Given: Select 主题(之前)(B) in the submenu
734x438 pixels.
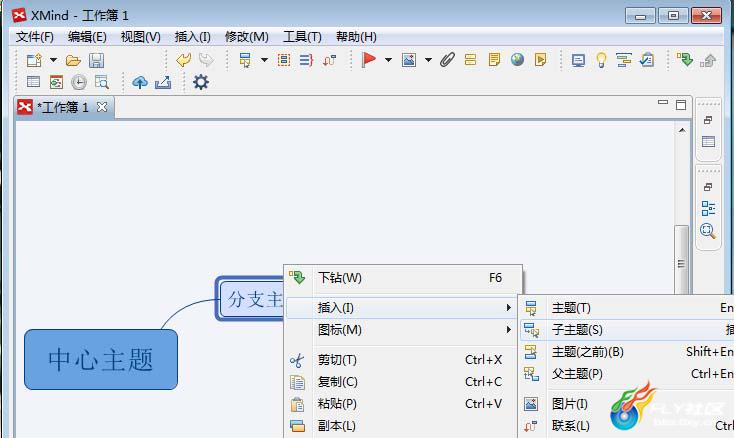Looking at the screenshot, I should (x=626, y=352).
